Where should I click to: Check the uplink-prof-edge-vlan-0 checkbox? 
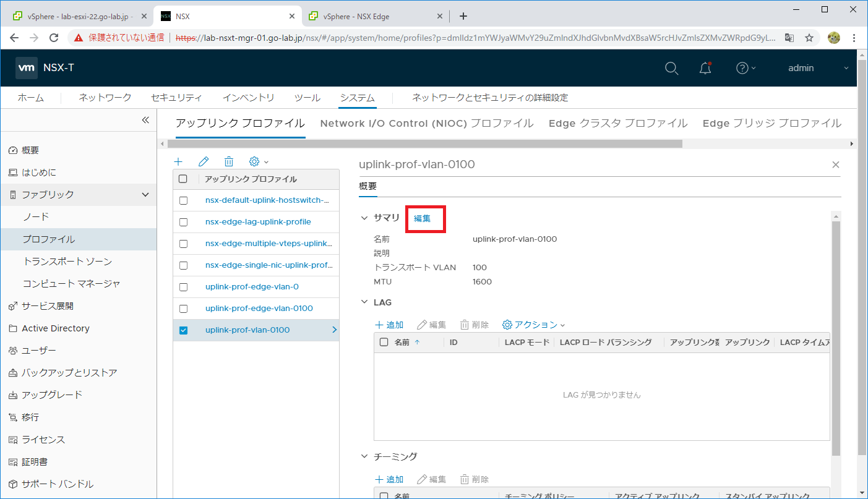[183, 287]
